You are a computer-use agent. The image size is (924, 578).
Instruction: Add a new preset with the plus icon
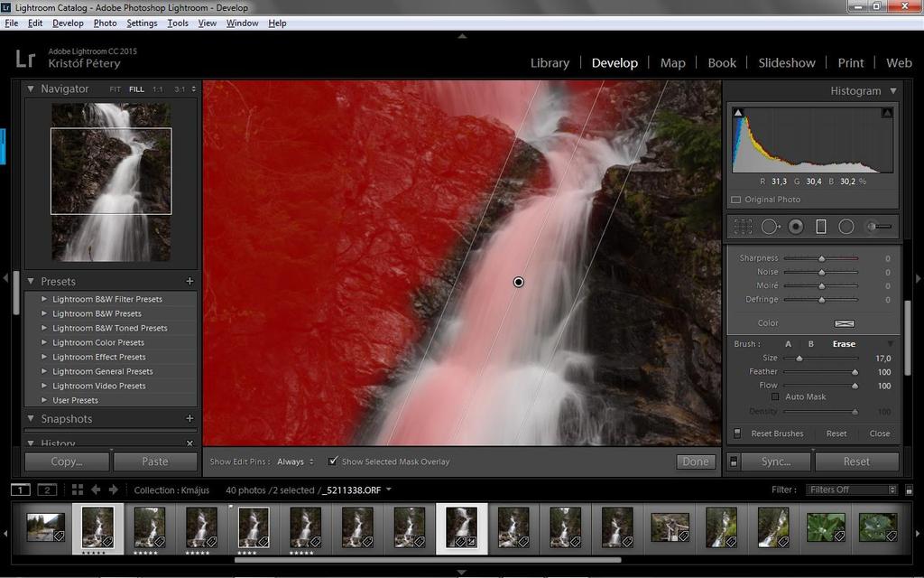[x=189, y=282]
